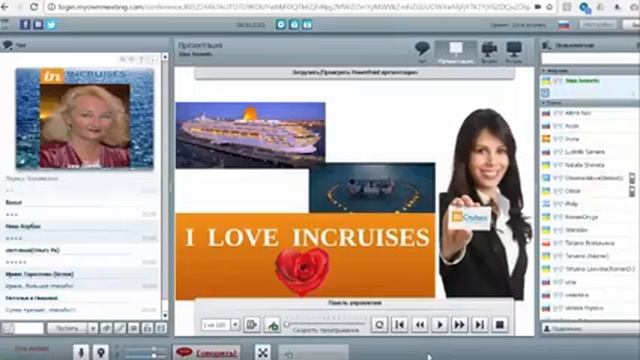
Task: Rewind to the previous slide
Action: [419, 325]
